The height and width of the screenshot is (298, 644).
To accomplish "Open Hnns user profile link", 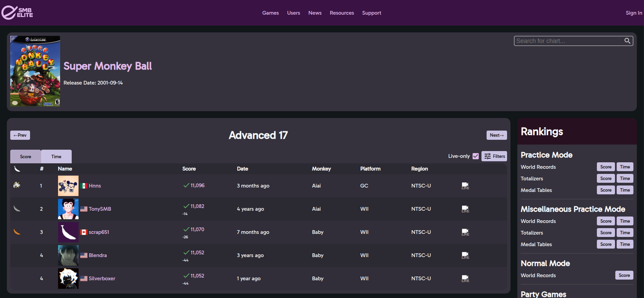I will click(x=95, y=186).
